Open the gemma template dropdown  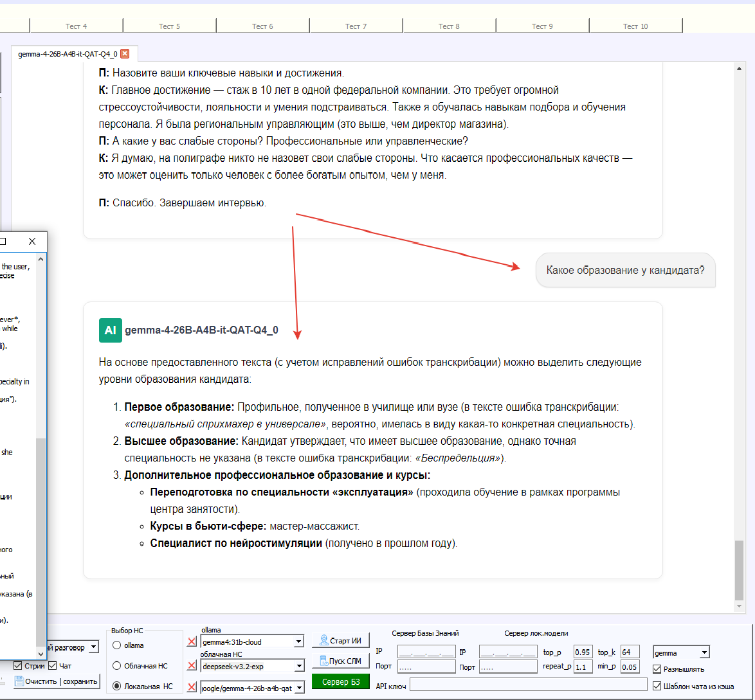coord(704,652)
